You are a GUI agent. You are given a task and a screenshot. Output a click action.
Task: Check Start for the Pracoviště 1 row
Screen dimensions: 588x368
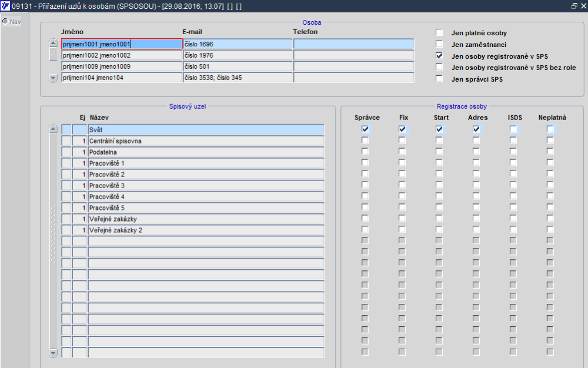439,163
